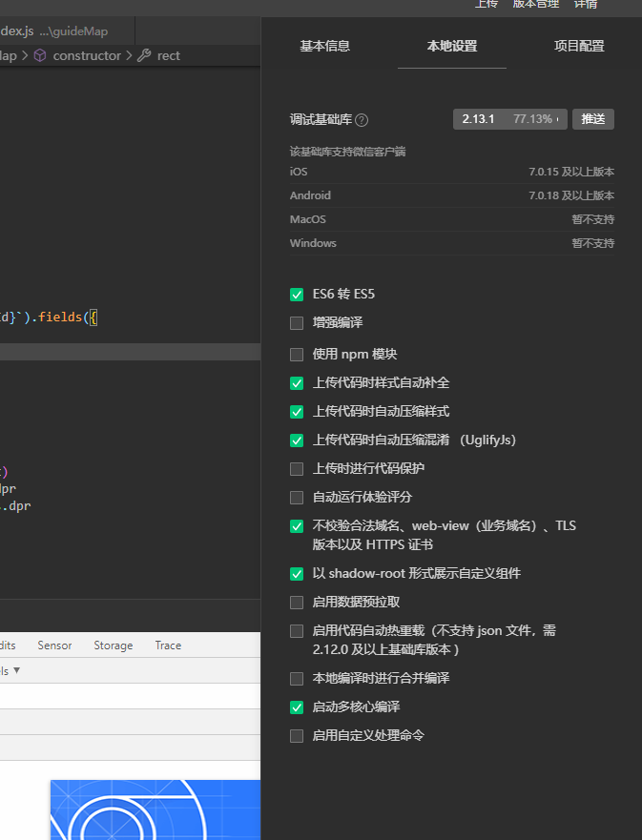Click the MacOS 暂不支持 row

click(452, 219)
